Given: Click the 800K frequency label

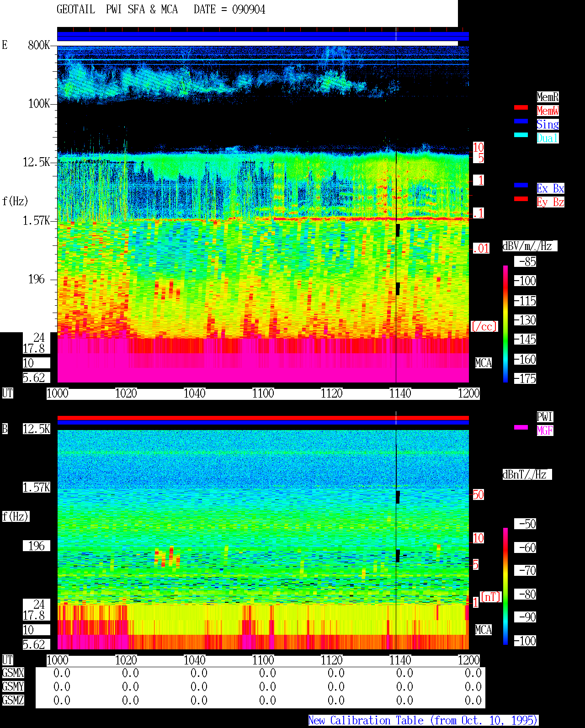Looking at the screenshot, I should click(x=39, y=45).
